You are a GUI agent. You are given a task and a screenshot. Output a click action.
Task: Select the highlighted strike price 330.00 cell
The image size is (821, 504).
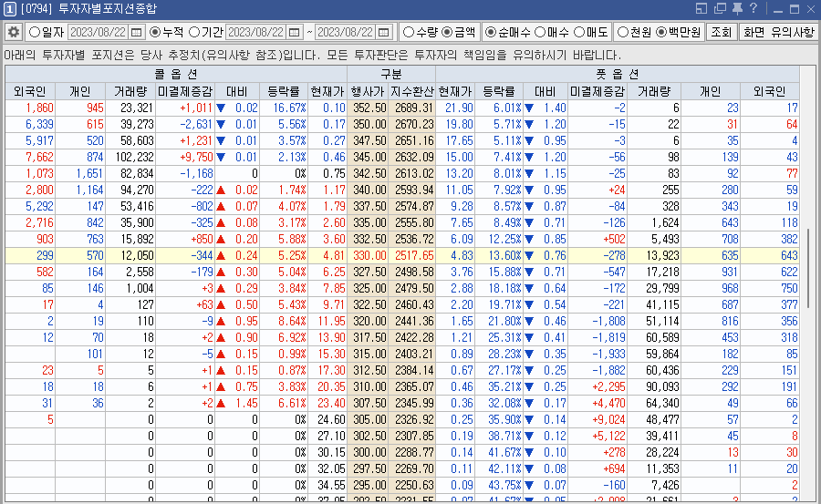click(368, 255)
